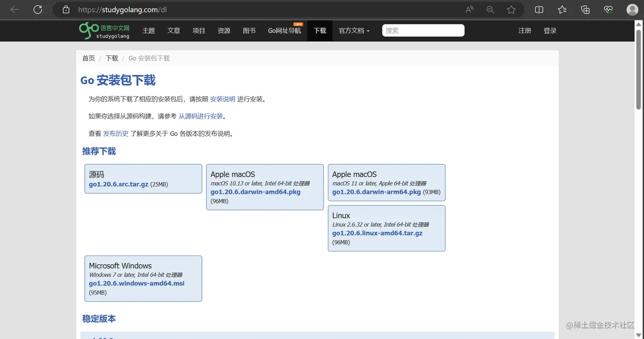The width and height of the screenshot is (644, 339).
Task: Click inside the 搜索 search box
Action: coord(423,30)
